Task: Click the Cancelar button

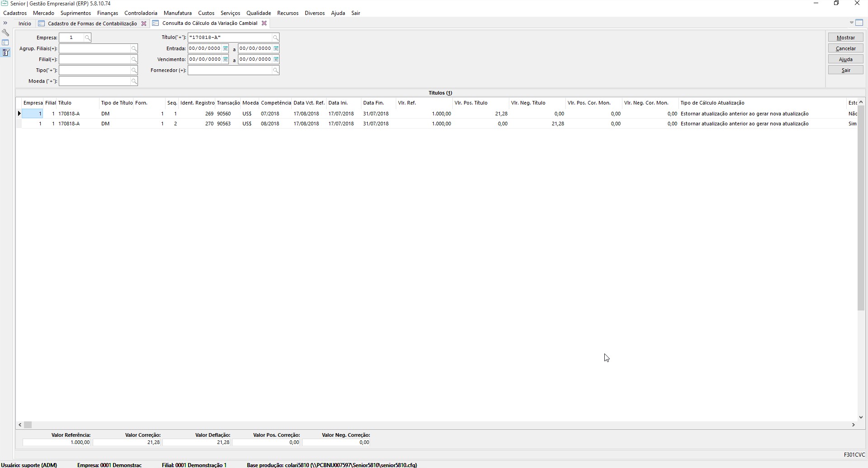Action: pos(845,48)
